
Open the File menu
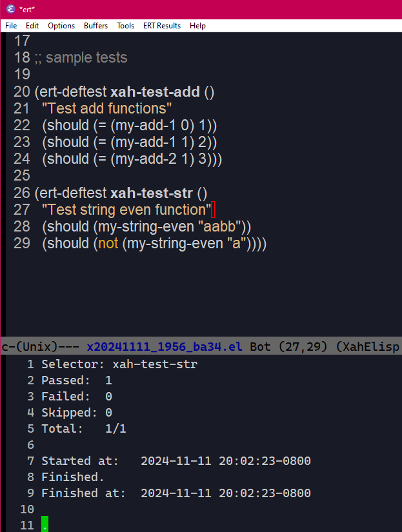click(x=10, y=26)
